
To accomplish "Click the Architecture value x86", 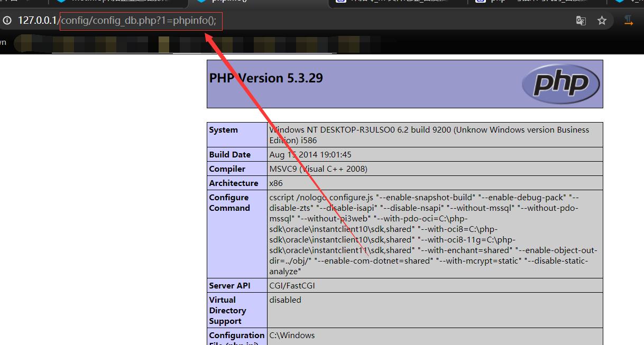I will [x=276, y=183].
